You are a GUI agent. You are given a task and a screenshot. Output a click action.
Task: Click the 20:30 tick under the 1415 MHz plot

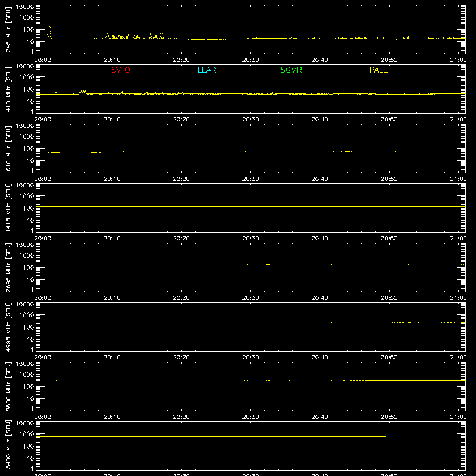pos(250,239)
